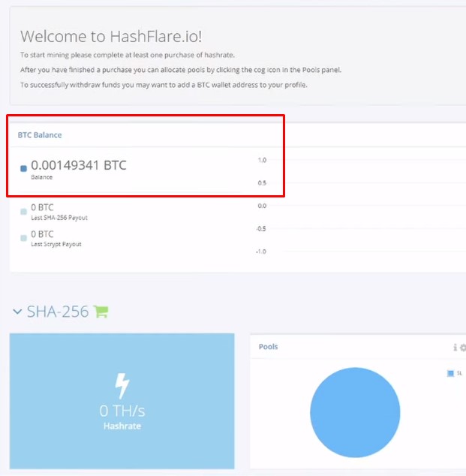Select the 0.00149341 BTC balance value
This screenshot has width=466, height=476.
tap(79, 165)
